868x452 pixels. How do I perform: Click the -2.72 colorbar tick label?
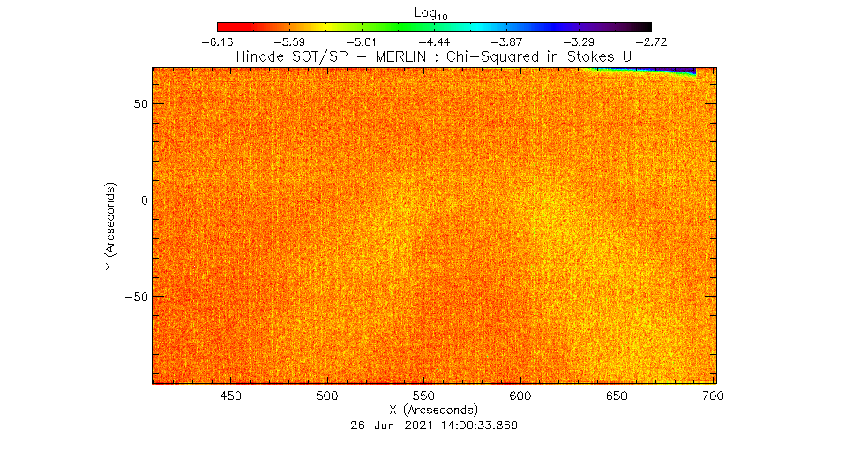pos(651,41)
